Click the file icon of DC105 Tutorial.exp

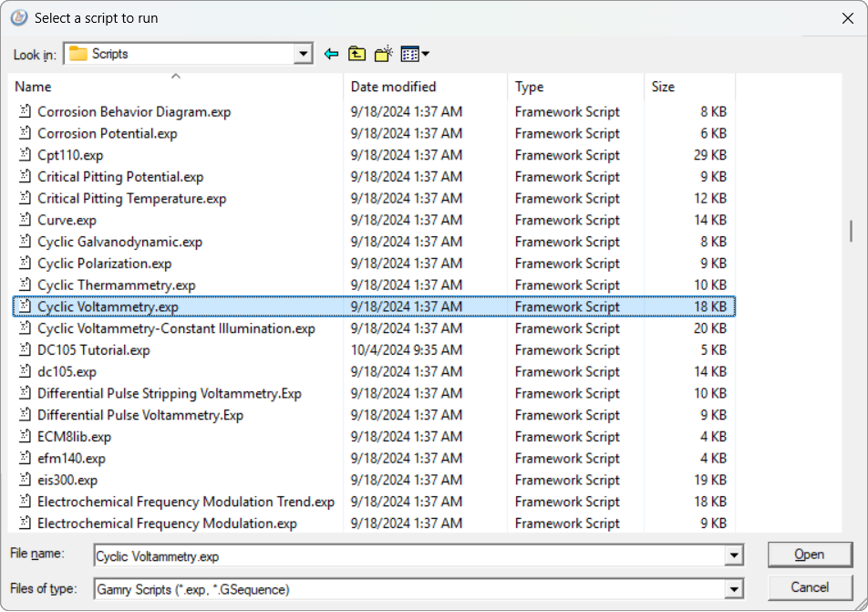tap(25, 349)
